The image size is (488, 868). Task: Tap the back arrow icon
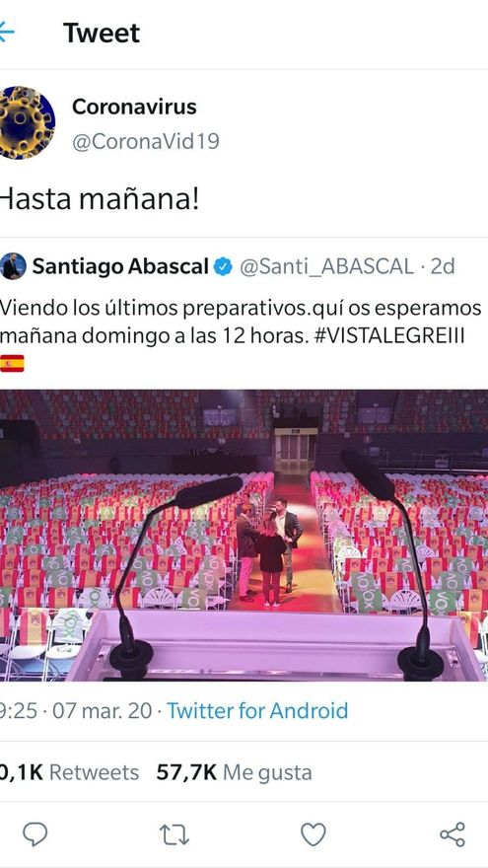[6, 33]
